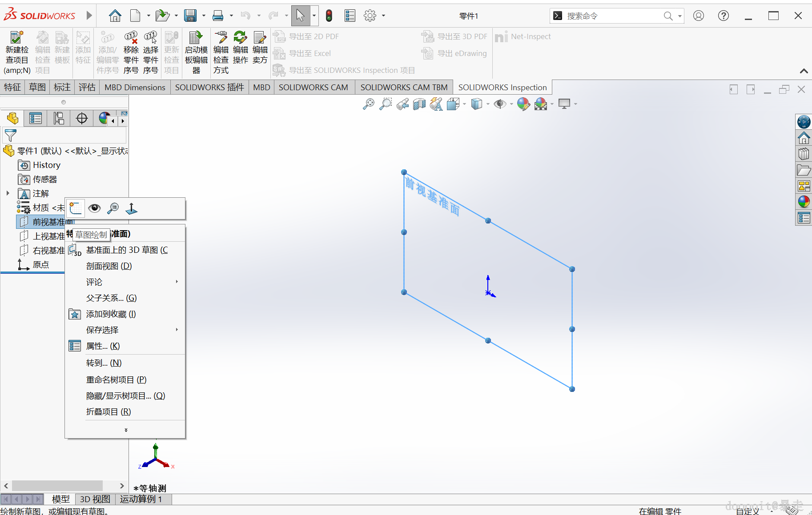The height and width of the screenshot is (515, 812).
Task: Open the search command dropdown arrow
Action: pyautogui.click(x=679, y=16)
